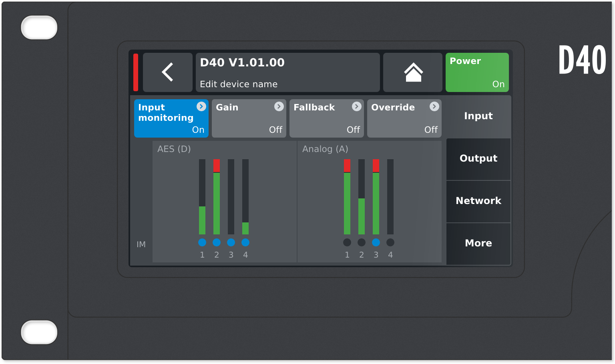Screen dimensions: 615x364
Task: Click Analog channel 1 clipping level meter
Action: pyautogui.click(x=347, y=197)
